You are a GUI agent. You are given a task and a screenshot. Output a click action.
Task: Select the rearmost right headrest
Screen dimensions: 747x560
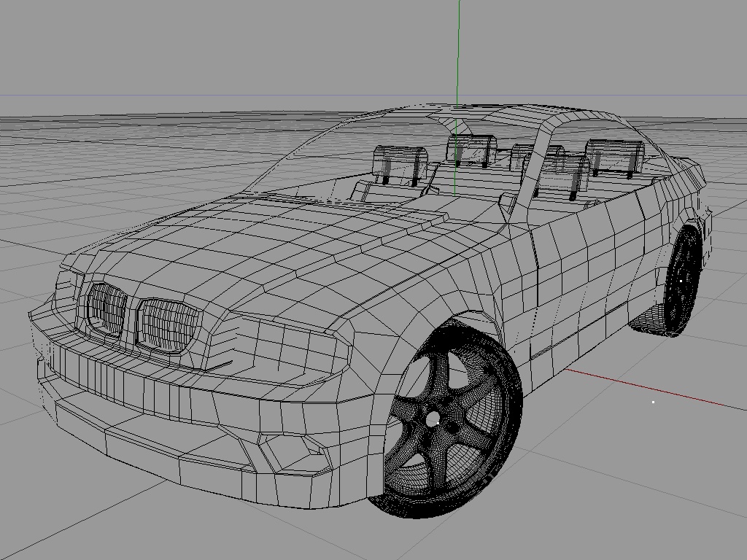(x=614, y=156)
